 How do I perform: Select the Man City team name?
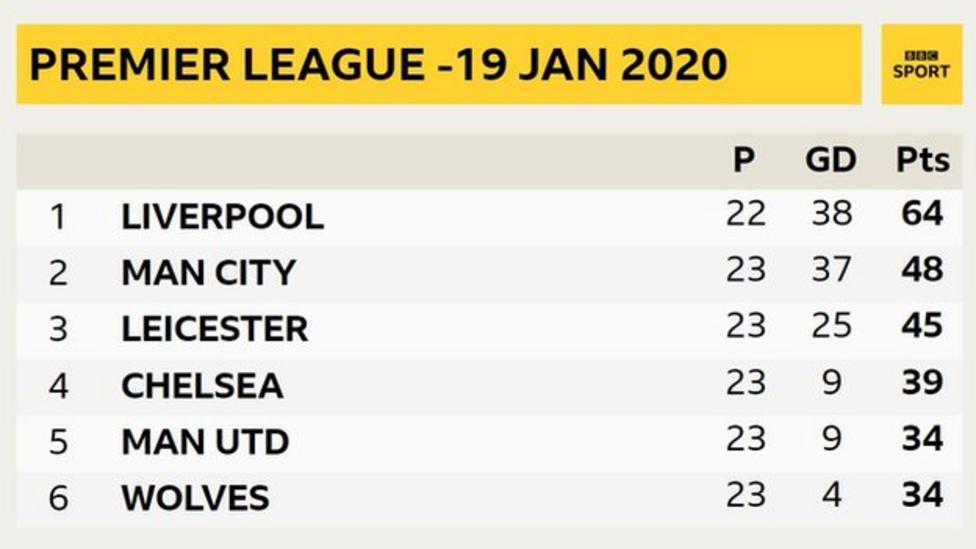pos(209,273)
